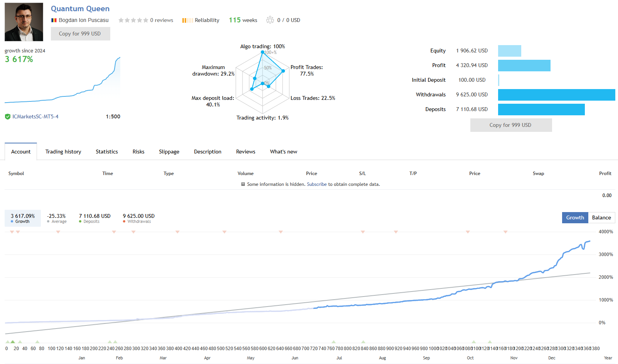Click the Profit bar in the summary
Screen dimensions: 618x364
coord(524,66)
